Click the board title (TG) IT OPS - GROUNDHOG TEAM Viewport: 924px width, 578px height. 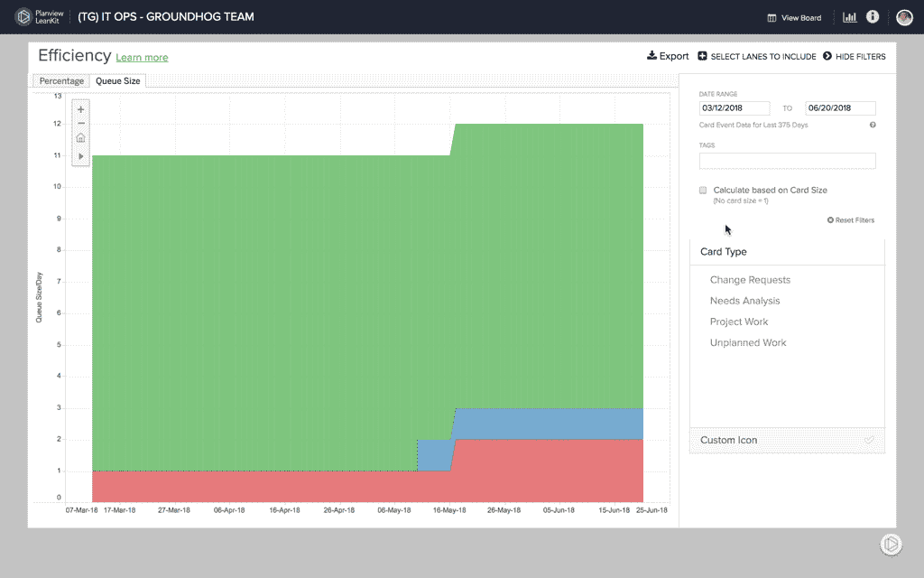166,16
